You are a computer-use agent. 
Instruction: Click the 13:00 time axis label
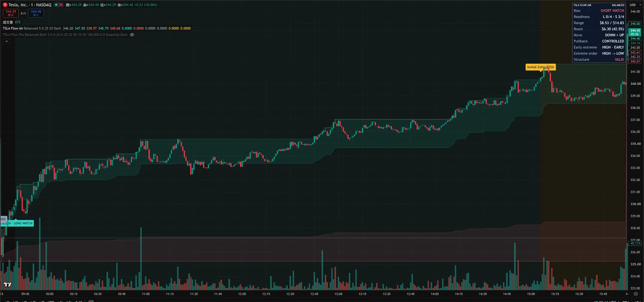click(338, 294)
